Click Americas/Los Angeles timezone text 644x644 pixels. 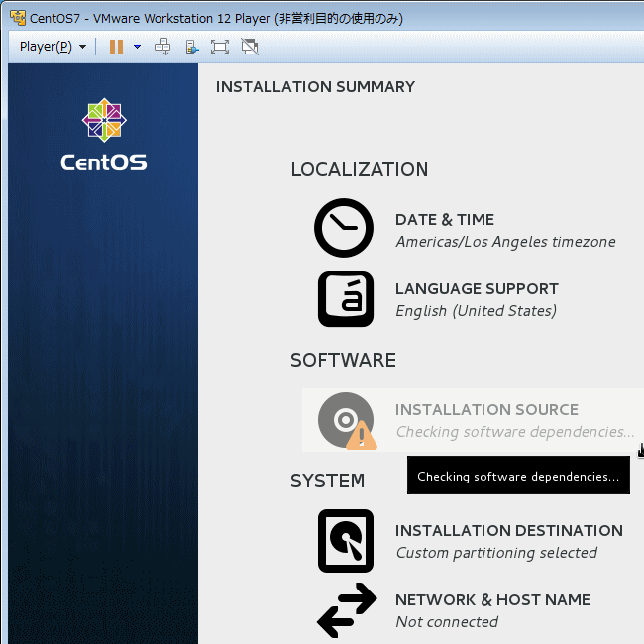pyautogui.click(x=505, y=242)
